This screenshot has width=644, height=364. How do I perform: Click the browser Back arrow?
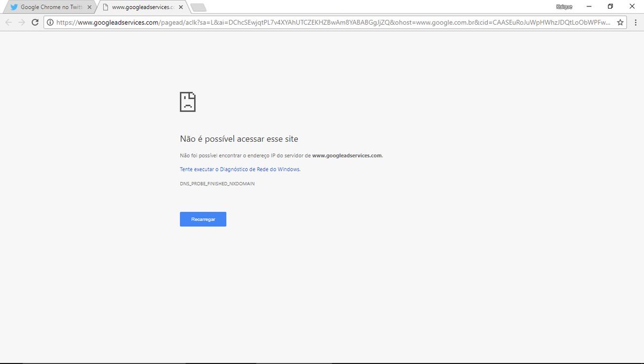pos(9,22)
